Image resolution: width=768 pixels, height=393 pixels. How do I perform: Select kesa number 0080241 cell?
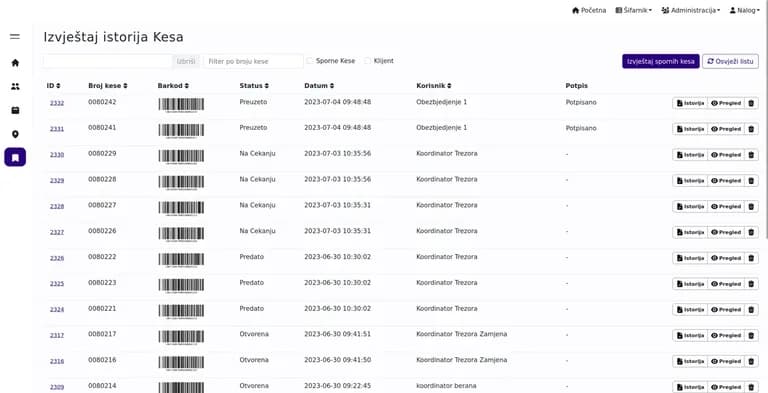coord(102,127)
